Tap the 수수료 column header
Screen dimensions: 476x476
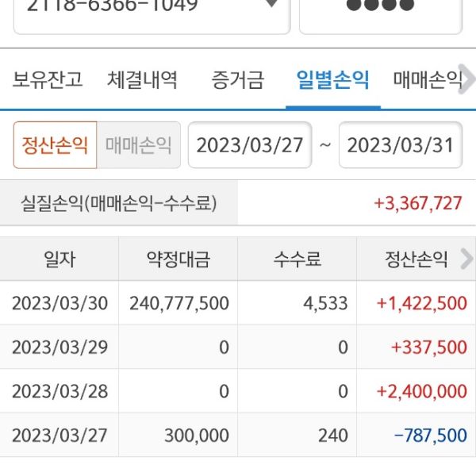297,259
